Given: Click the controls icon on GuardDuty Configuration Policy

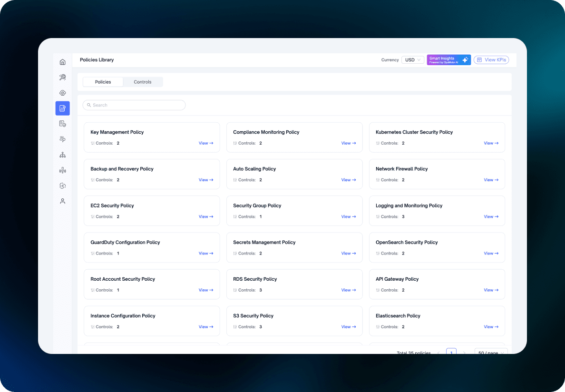Looking at the screenshot, I should (93, 254).
